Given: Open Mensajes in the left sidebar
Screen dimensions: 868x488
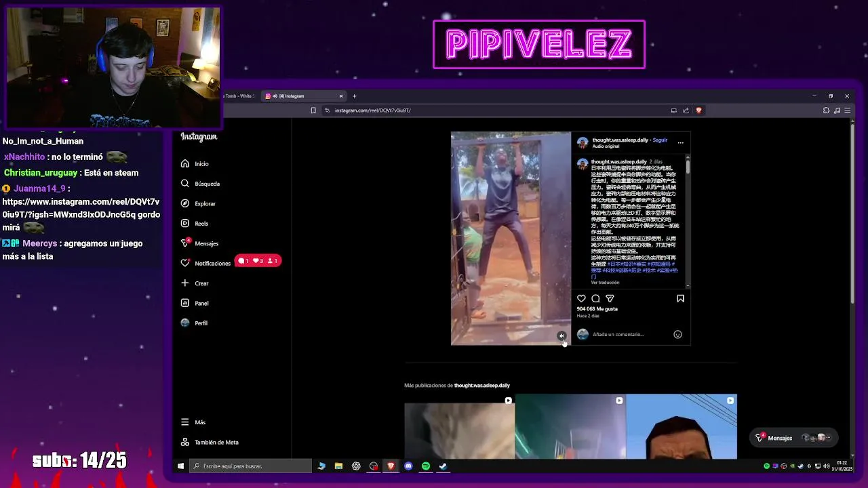Looking at the screenshot, I should coord(199,243).
